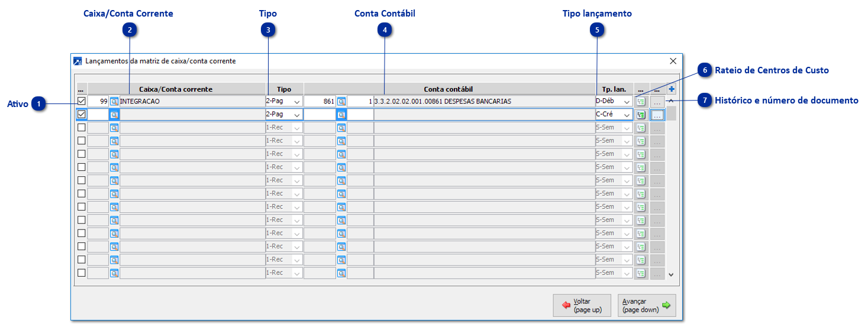Screen dimensions: 868x327
Task: Click the grid's vertical scrollbar thumb
Action: click(671, 114)
